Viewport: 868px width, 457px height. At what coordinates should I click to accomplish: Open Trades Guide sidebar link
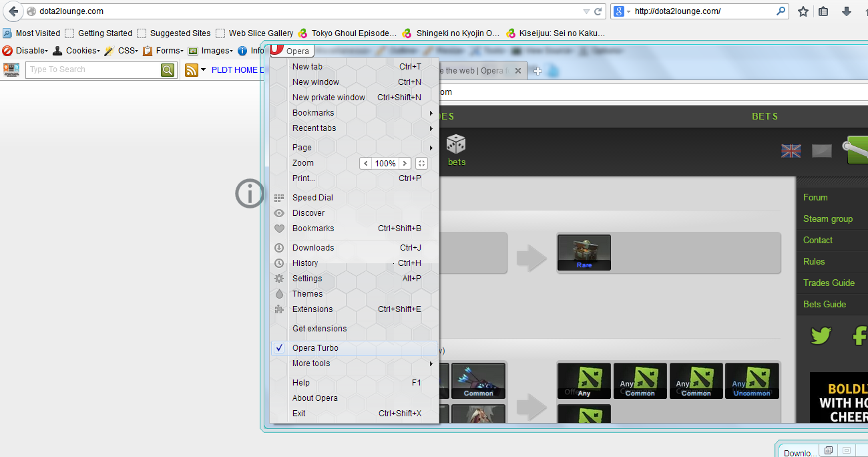829,283
